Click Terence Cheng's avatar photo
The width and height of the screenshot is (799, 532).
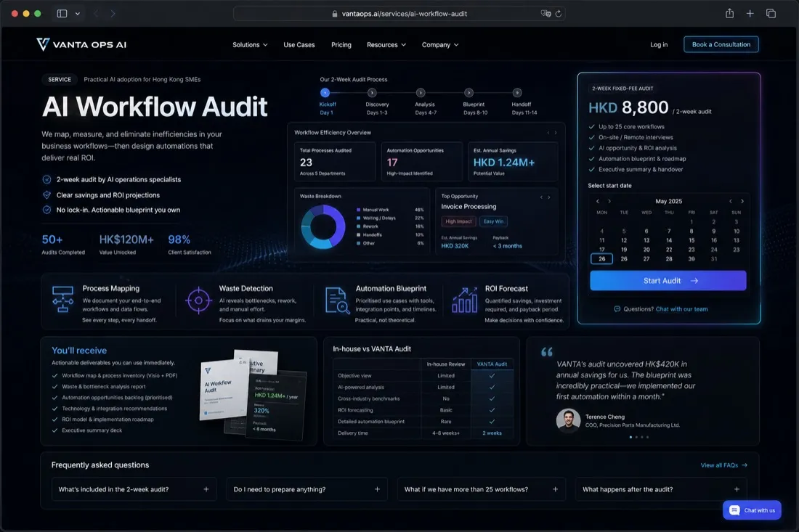pyautogui.click(x=568, y=420)
